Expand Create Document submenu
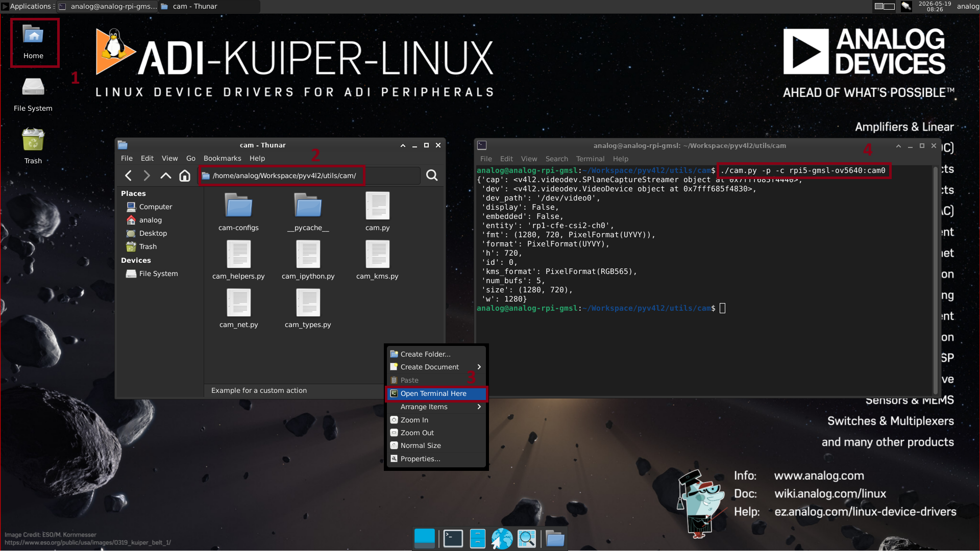The image size is (980, 551). 436,367
